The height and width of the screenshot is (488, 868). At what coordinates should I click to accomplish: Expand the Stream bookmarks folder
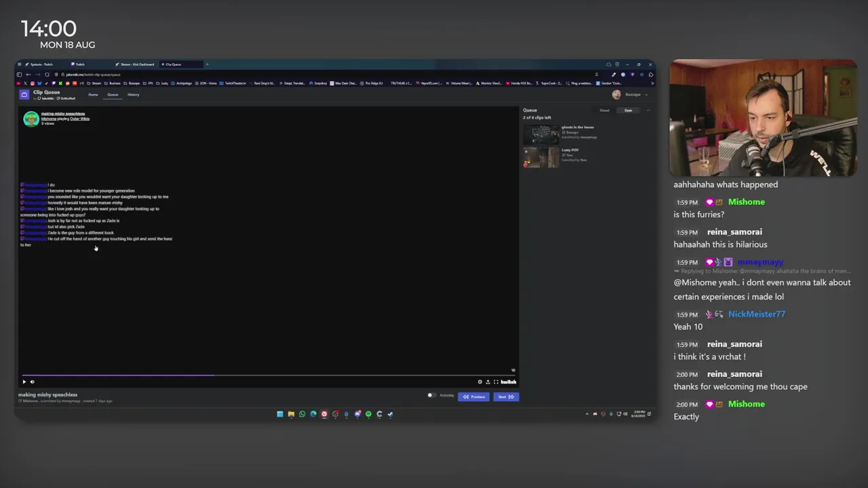click(94, 83)
